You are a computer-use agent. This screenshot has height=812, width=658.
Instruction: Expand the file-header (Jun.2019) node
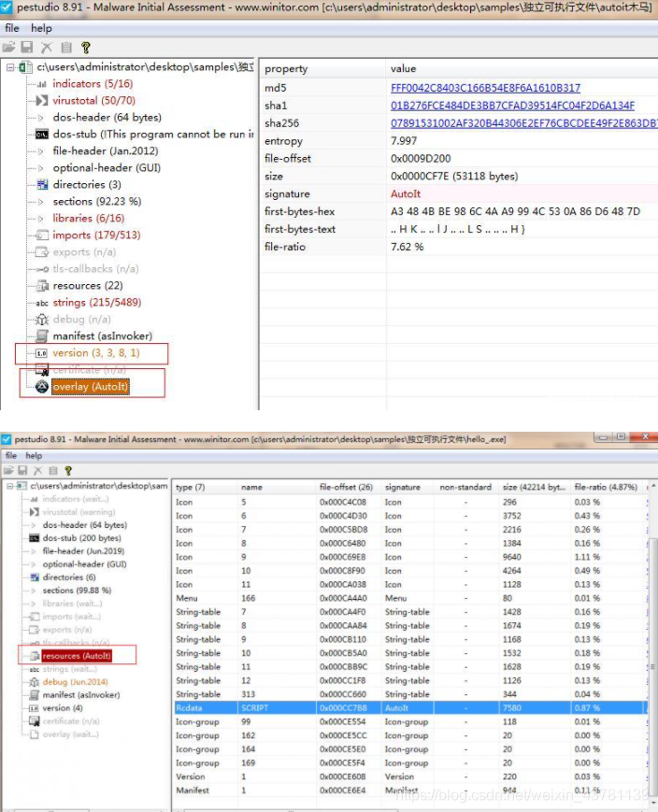coord(34,551)
